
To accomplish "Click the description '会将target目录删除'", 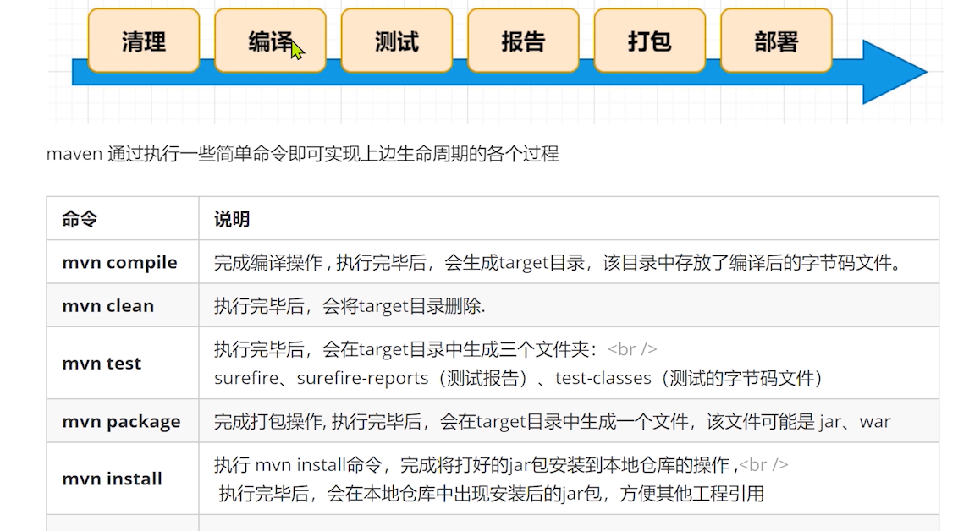I will [350, 306].
